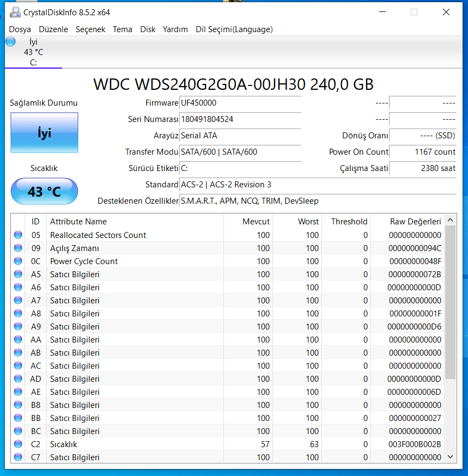Viewport: 468px width, 476px height.
Task: Click status orb for attribute BB
Action: 18,417
